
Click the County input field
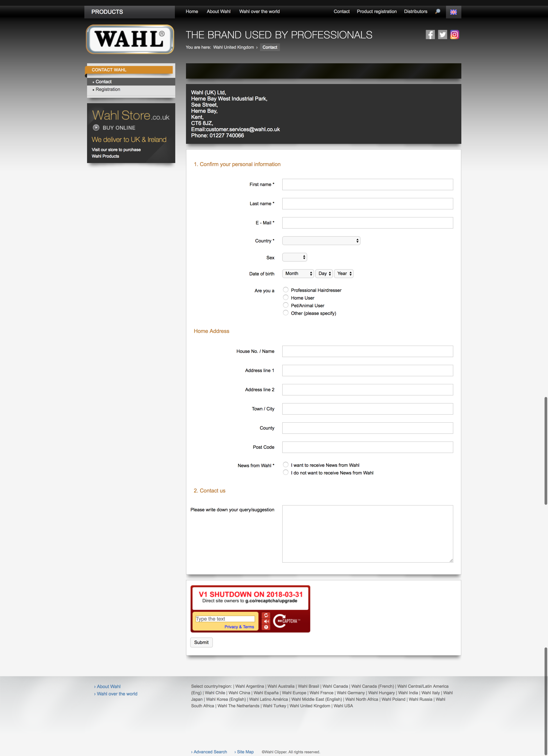[x=368, y=428]
